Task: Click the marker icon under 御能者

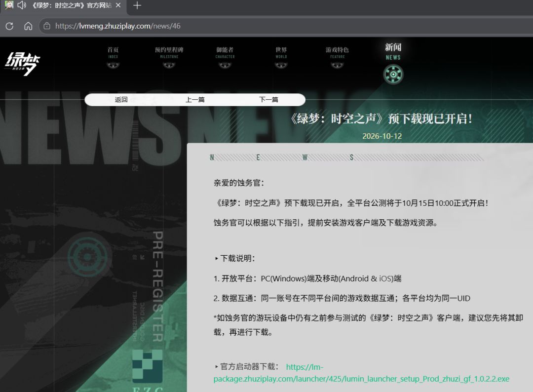Action: (x=225, y=65)
